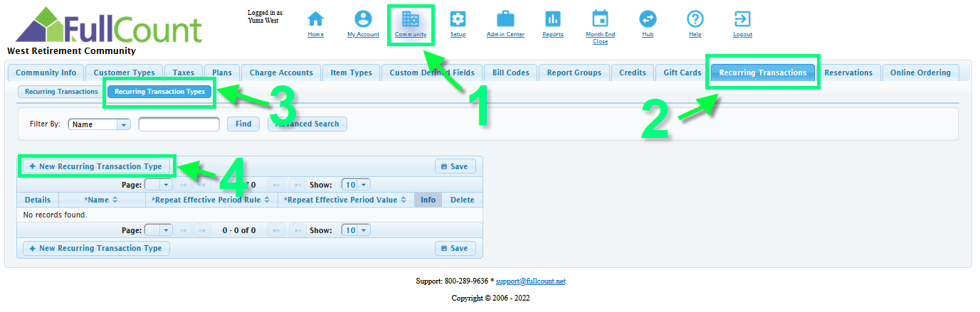Open the top Page number dropdown
Viewport: 980px width, 312px height.
166,185
